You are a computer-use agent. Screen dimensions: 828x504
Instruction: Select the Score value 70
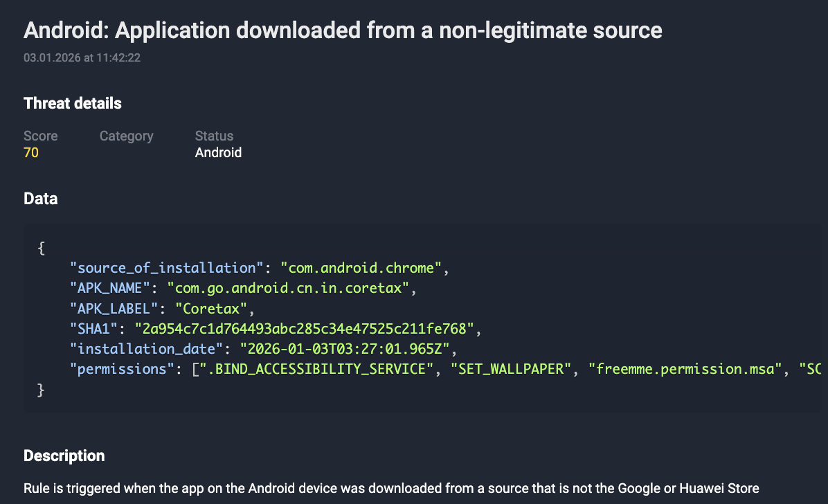31,152
